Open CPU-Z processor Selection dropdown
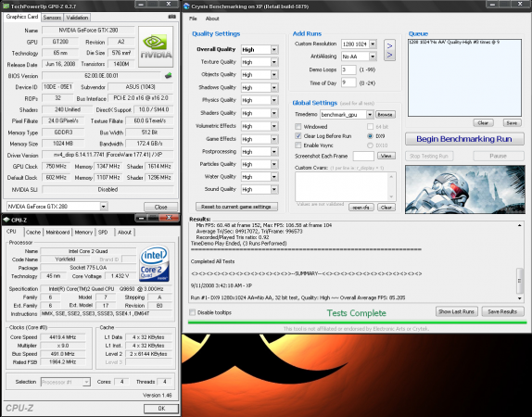The image size is (532, 417). (x=86, y=382)
